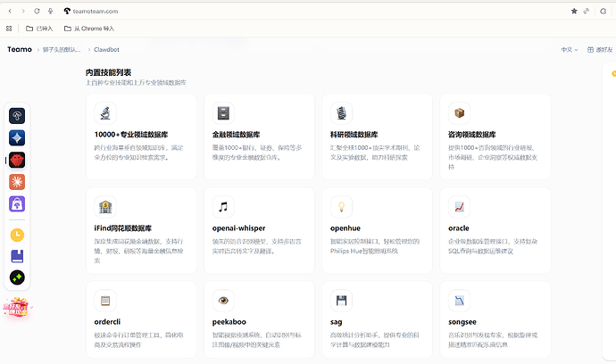Screen dimensions: 616x364
Task: Bookmark this page with the star icon
Action: point(574,11)
